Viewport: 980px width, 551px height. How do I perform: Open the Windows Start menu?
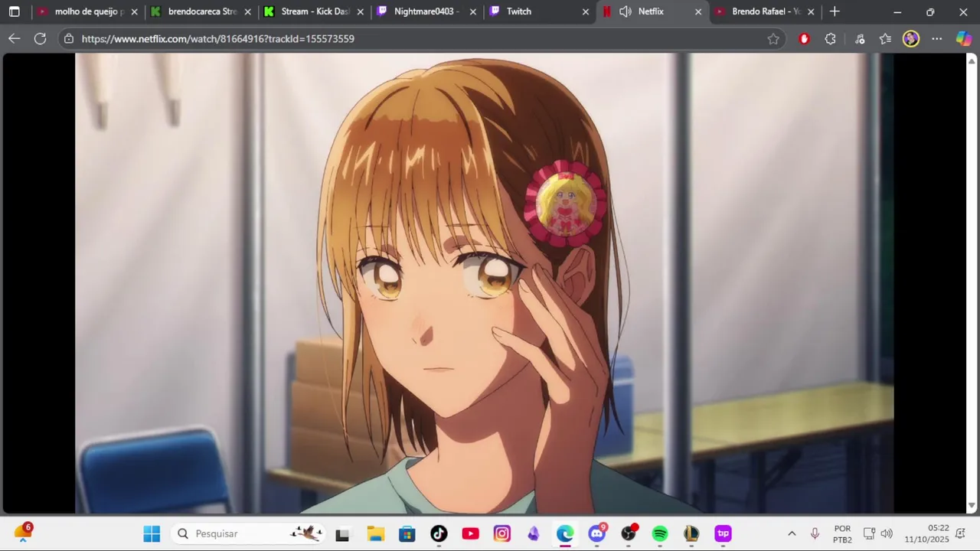point(152,533)
